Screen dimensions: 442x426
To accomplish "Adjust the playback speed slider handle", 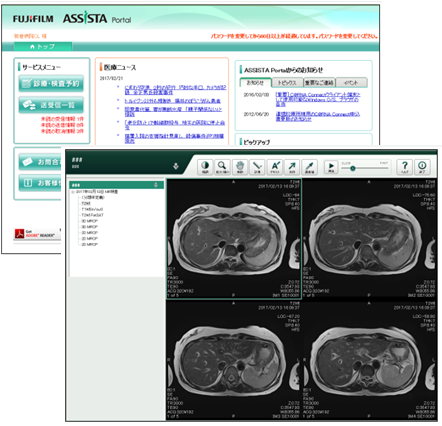I will 353,169.
